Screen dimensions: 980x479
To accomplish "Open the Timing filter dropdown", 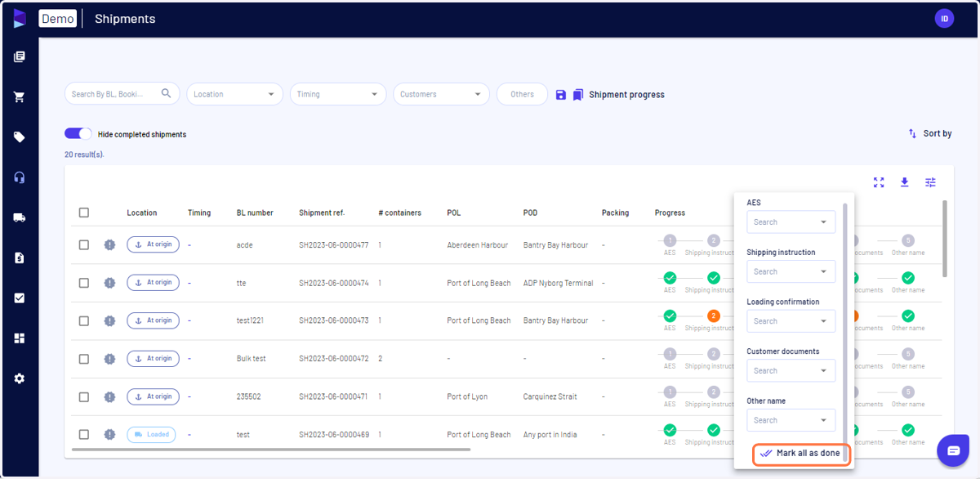I will 338,94.
